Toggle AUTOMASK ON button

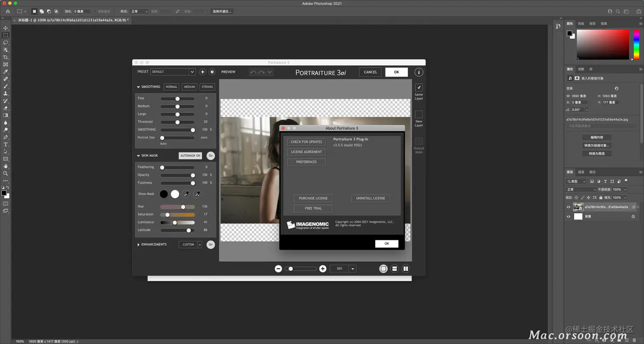click(190, 156)
